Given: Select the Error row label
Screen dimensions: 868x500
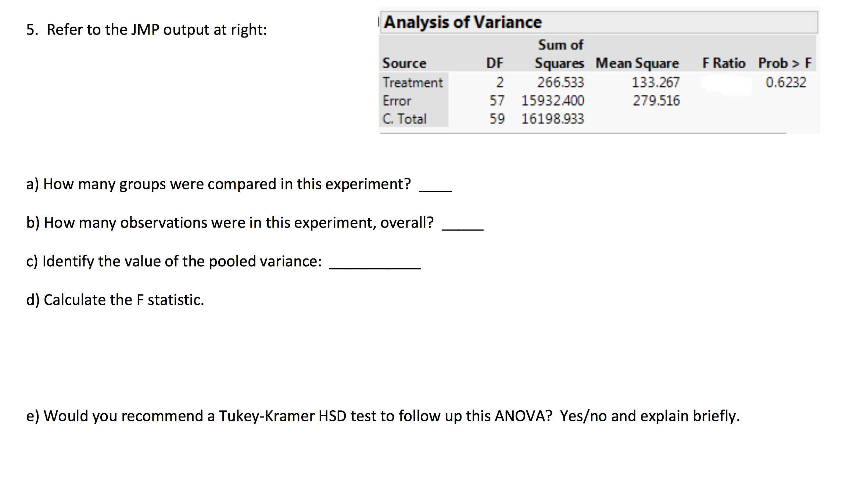Looking at the screenshot, I should pyautogui.click(x=397, y=101).
